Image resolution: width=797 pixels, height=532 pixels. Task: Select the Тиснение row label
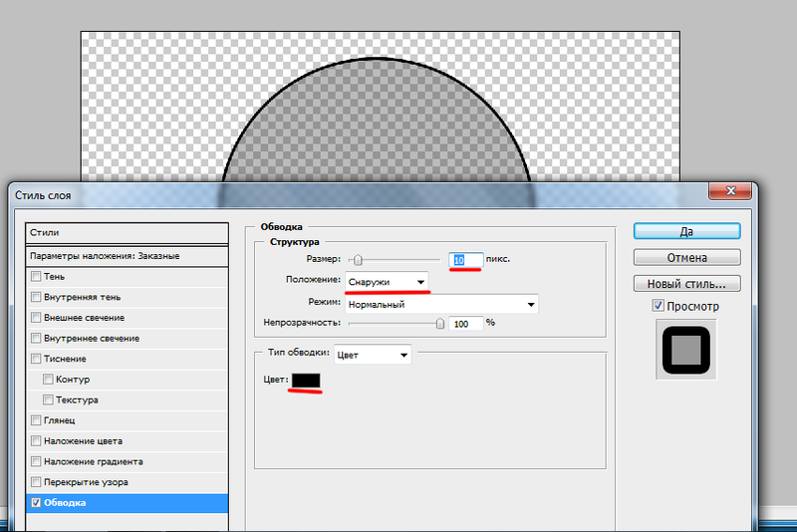pos(65,359)
